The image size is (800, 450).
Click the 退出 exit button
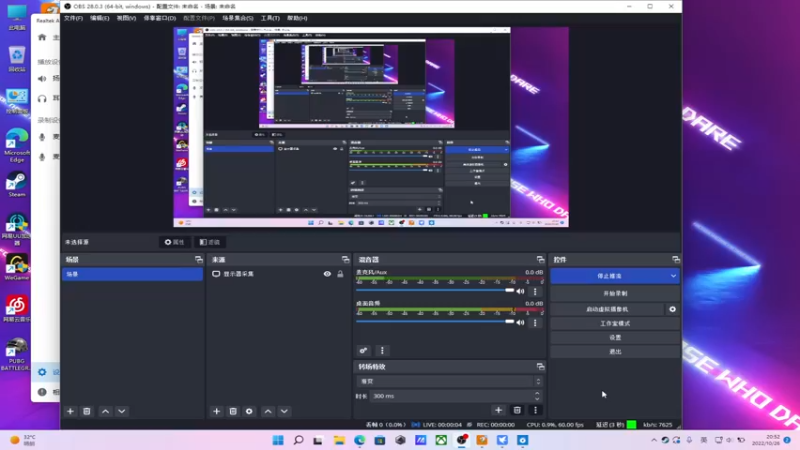point(615,352)
